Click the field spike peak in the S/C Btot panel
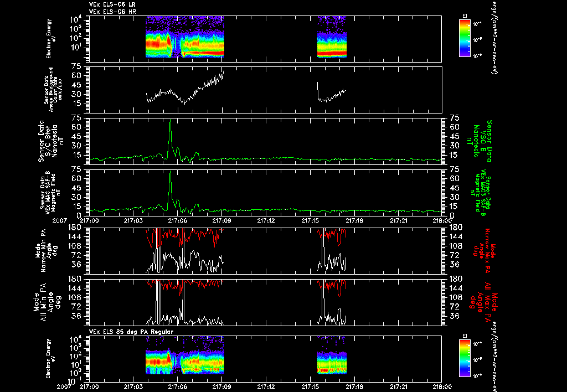The width and height of the screenshot is (567, 392). tap(170, 120)
